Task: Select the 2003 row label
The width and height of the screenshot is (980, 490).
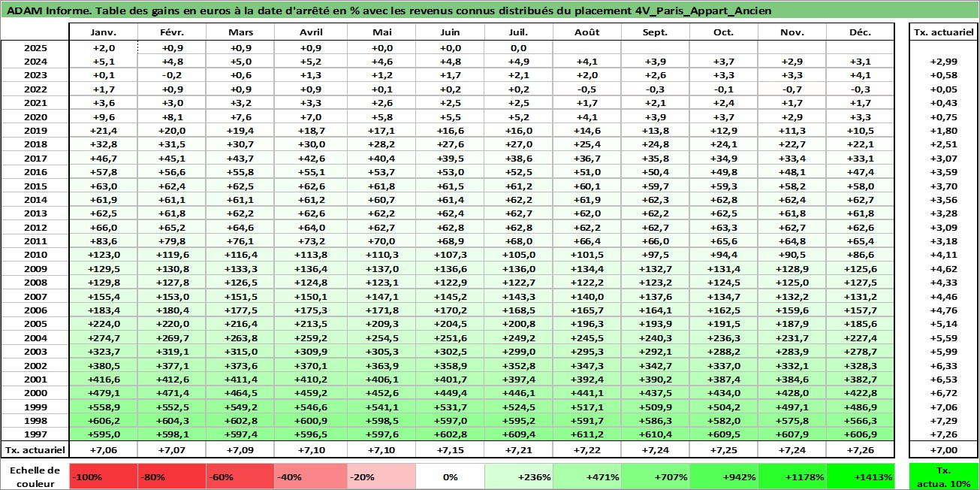Action: 35,351
